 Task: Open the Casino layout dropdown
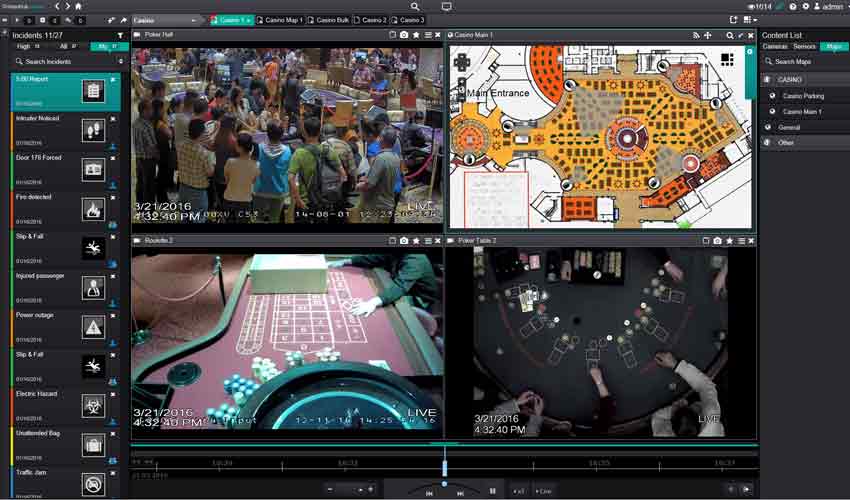click(166, 20)
